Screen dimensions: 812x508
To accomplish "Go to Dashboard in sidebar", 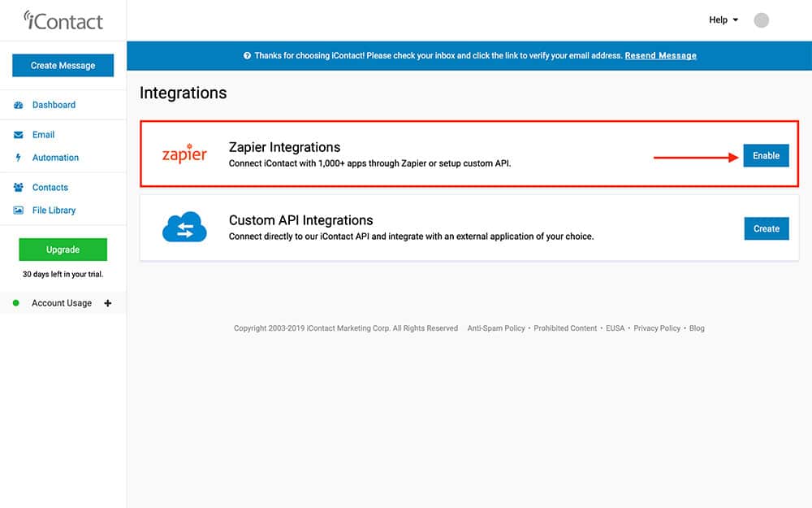I will click(x=54, y=105).
